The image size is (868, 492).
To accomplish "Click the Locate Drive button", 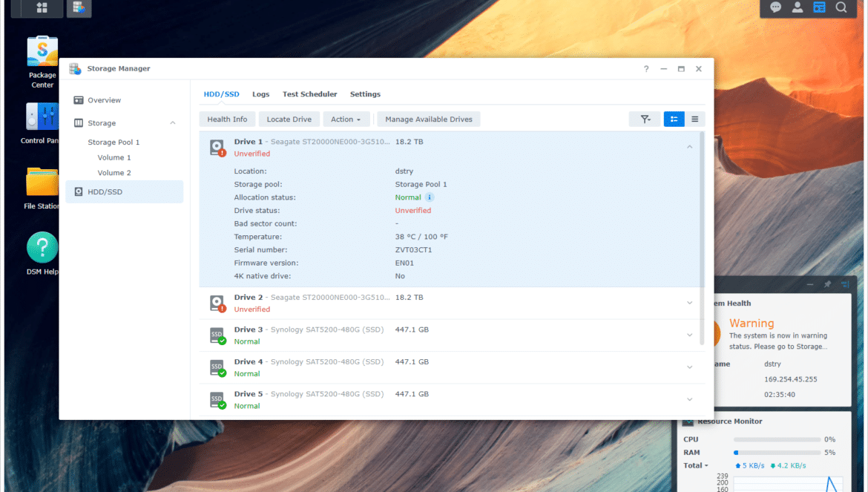I will [x=289, y=119].
